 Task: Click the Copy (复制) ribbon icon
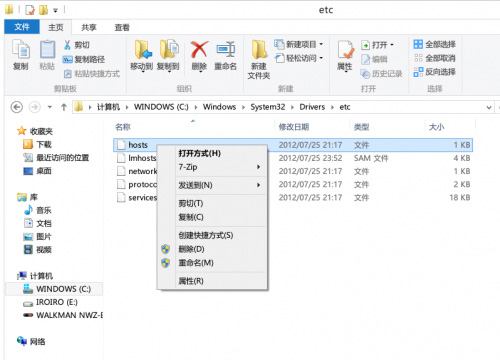(21, 49)
